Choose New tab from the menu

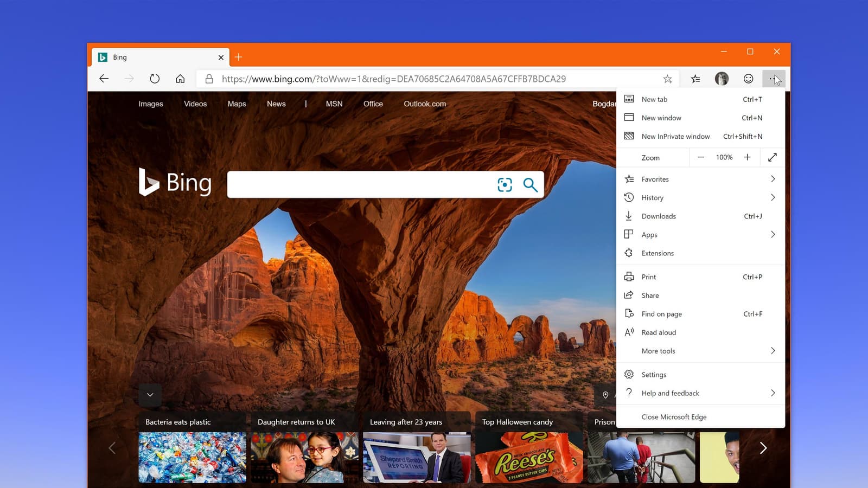[x=701, y=99]
